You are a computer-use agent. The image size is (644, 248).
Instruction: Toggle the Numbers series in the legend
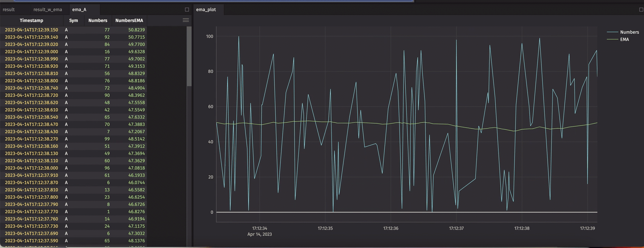tap(623, 32)
